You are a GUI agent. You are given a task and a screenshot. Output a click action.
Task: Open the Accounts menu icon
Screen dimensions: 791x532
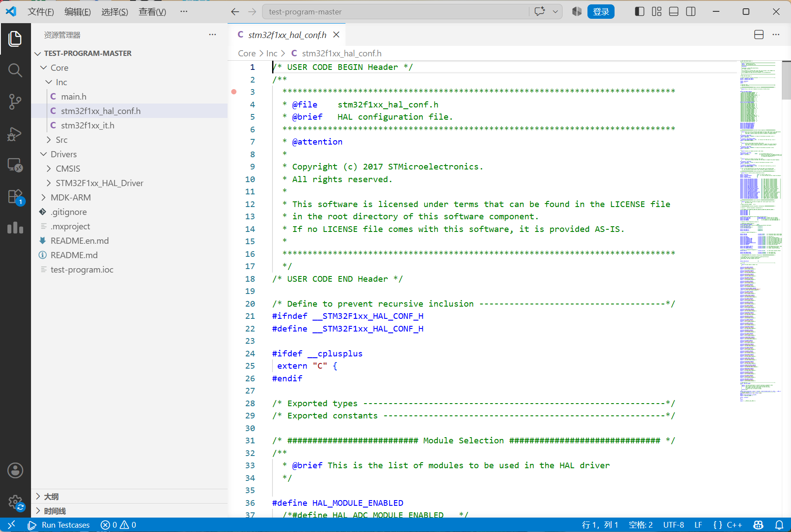click(15, 470)
